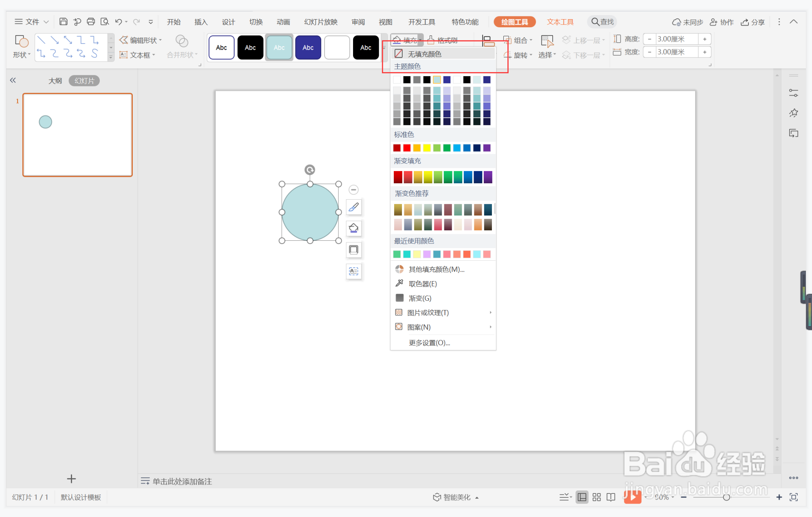812x517 pixels.
Task: Click the shape outline floating icon
Action: coord(353,250)
